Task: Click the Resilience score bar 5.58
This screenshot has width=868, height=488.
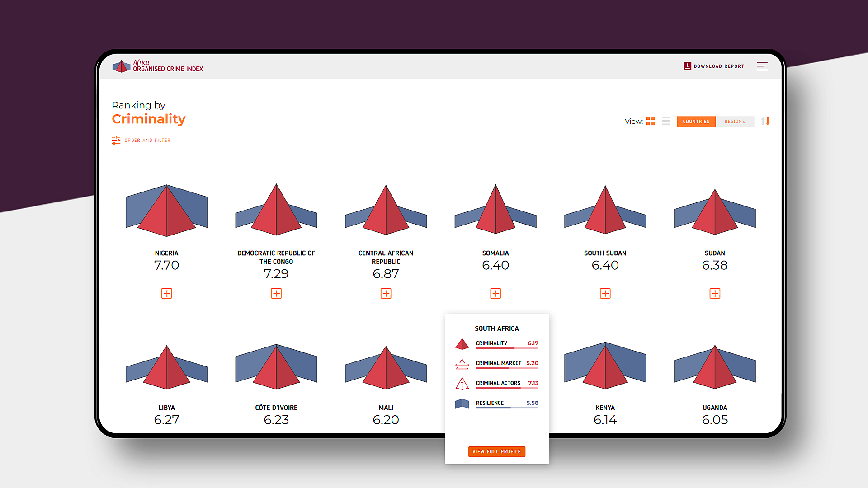Action: (507, 408)
